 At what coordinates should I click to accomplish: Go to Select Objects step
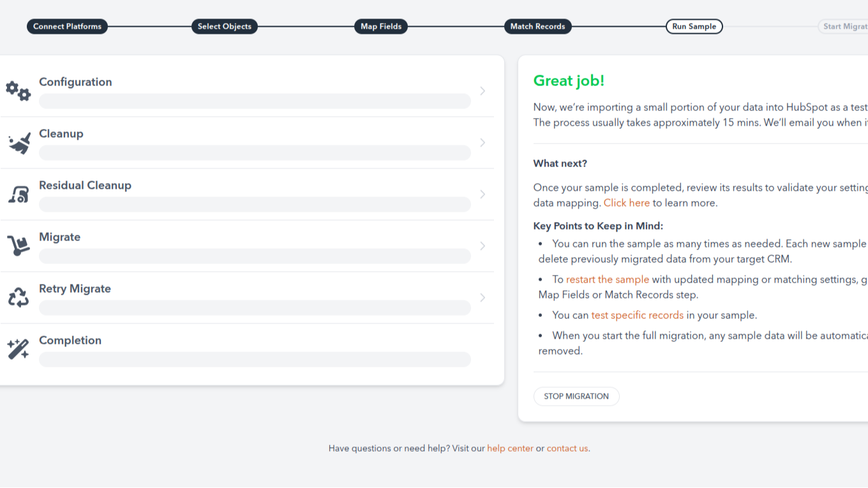pyautogui.click(x=224, y=26)
